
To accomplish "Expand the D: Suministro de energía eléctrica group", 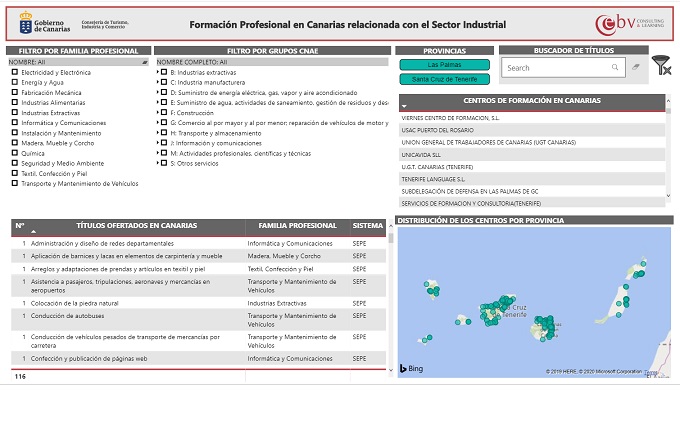I will click(x=158, y=92).
